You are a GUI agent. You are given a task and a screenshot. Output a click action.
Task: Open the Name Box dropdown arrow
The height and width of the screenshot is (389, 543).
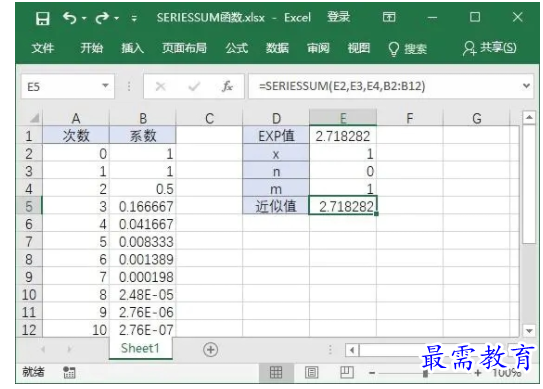coord(106,86)
